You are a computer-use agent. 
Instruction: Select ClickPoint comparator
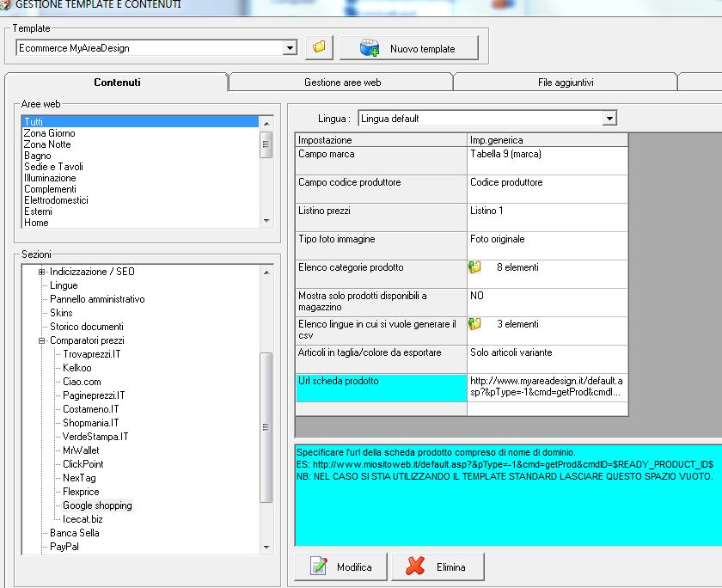pos(83,464)
